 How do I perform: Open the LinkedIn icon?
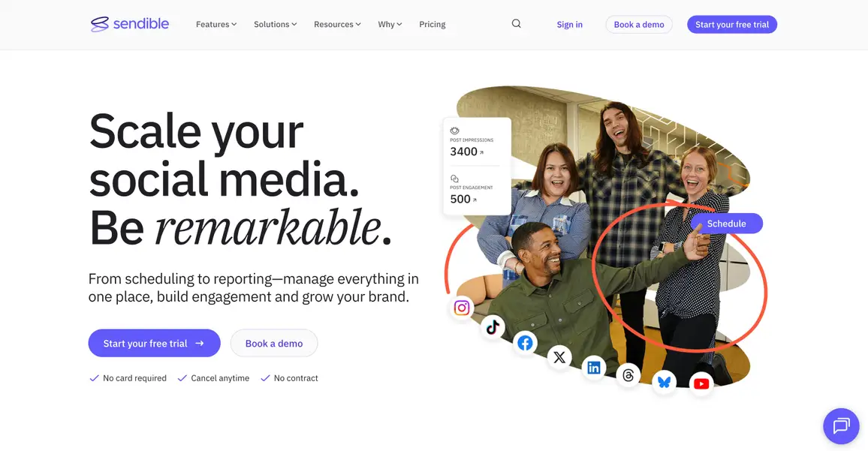tap(593, 368)
